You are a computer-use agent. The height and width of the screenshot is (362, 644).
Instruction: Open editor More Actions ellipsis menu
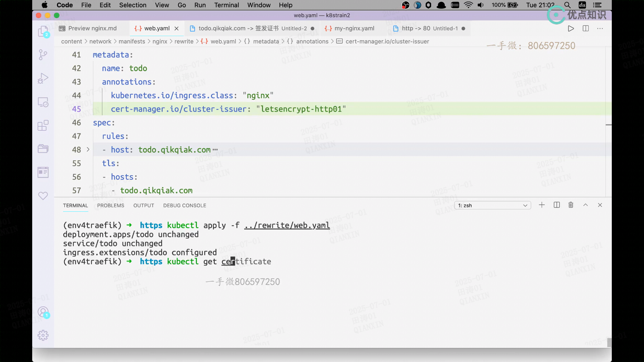click(x=600, y=28)
